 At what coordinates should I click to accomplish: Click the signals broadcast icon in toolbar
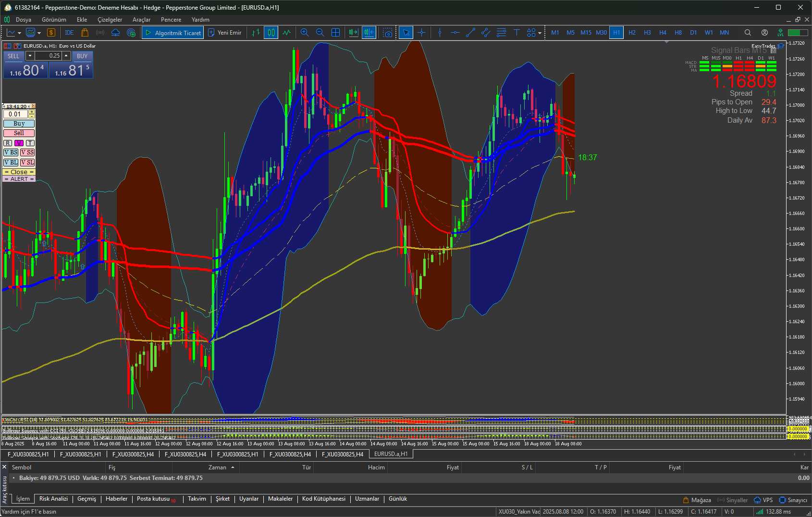coord(100,33)
